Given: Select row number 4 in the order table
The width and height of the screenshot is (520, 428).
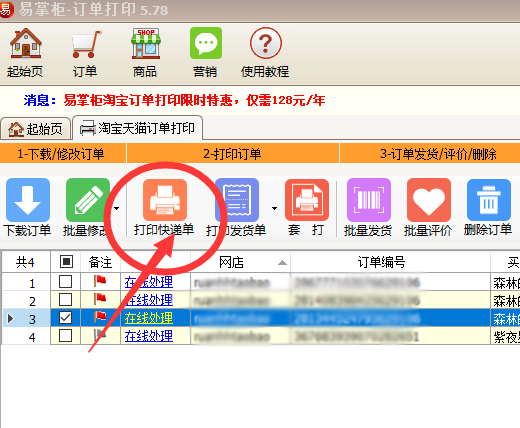Looking at the screenshot, I should pos(32,337).
